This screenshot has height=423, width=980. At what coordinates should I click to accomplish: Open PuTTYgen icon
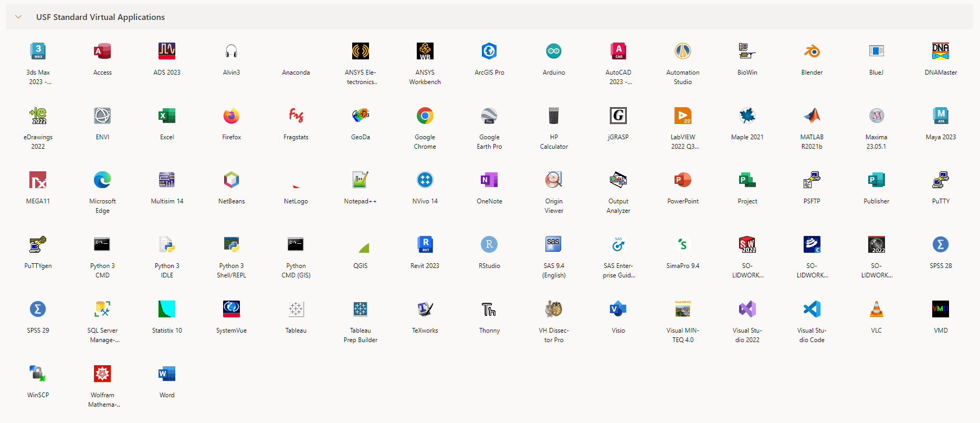(x=38, y=245)
